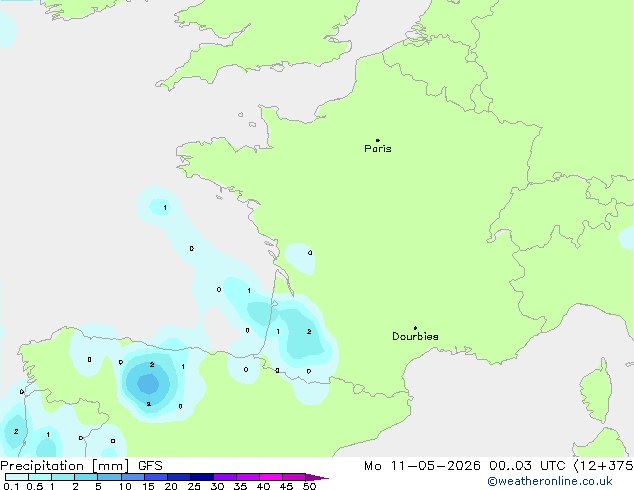The width and height of the screenshot is (634, 490).
Task: Click the 10–15 mm legend color box
Action: pos(133,477)
